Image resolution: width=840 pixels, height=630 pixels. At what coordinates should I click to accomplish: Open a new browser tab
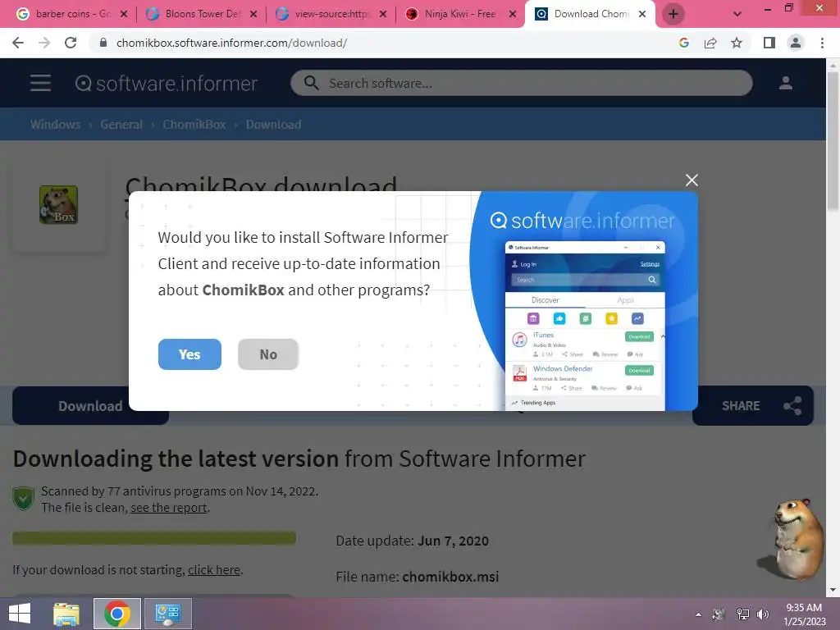(x=673, y=14)
